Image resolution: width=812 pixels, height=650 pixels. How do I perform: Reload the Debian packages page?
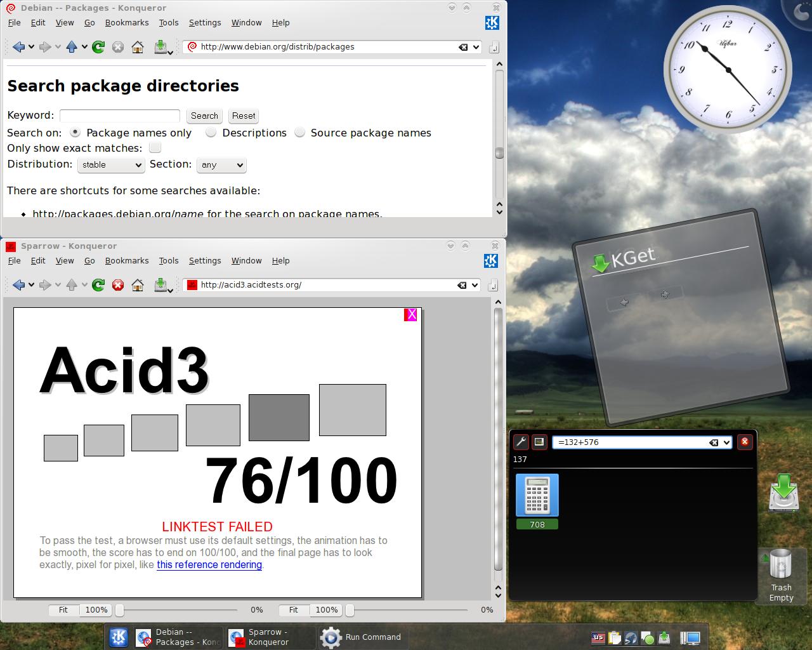pyautogui.click(x=98, y=47)
